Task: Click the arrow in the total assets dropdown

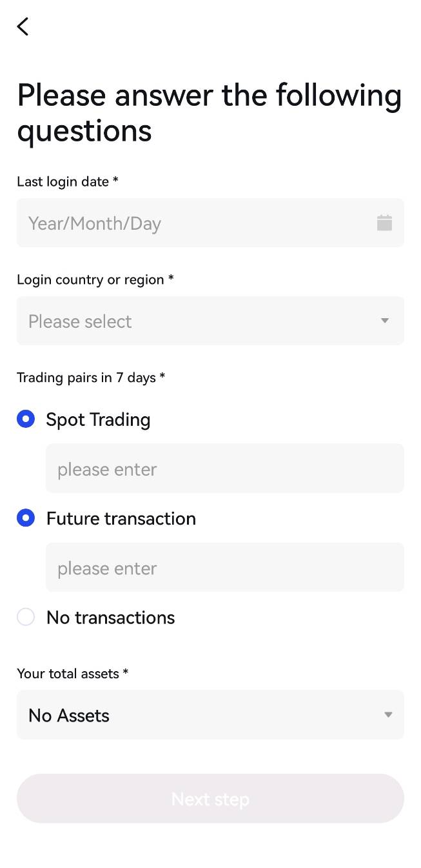Action: [388, 715]
